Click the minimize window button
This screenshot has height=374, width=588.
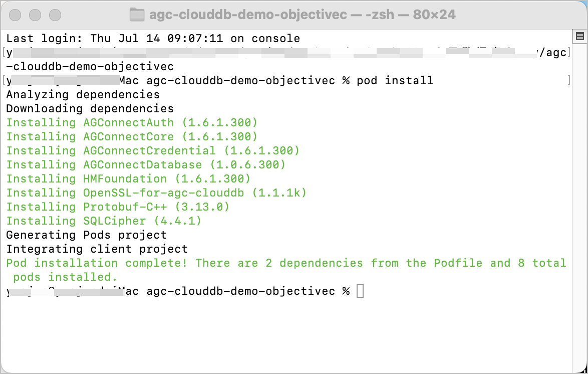pyautogui.click(x=35, y=15)
